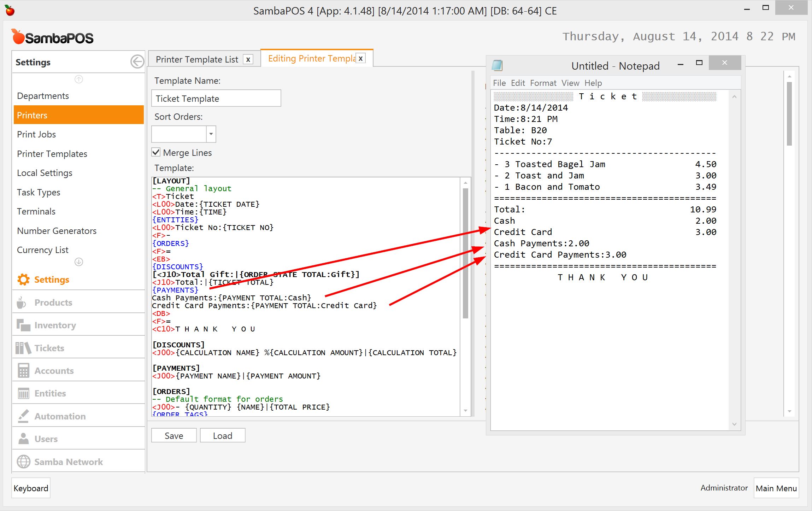Click the Template Name input field
The width and height of the screenshot is (812, 511).
coord(216,98)
